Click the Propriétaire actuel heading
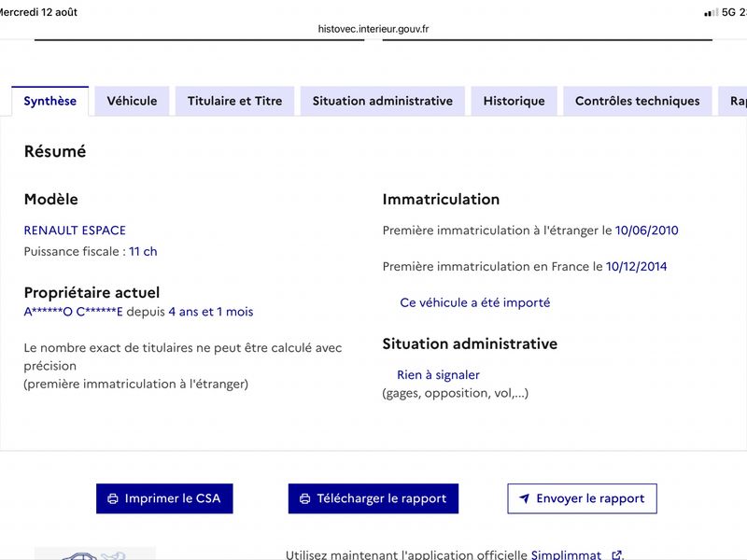The image size is (747, 560). coord(92,292)
